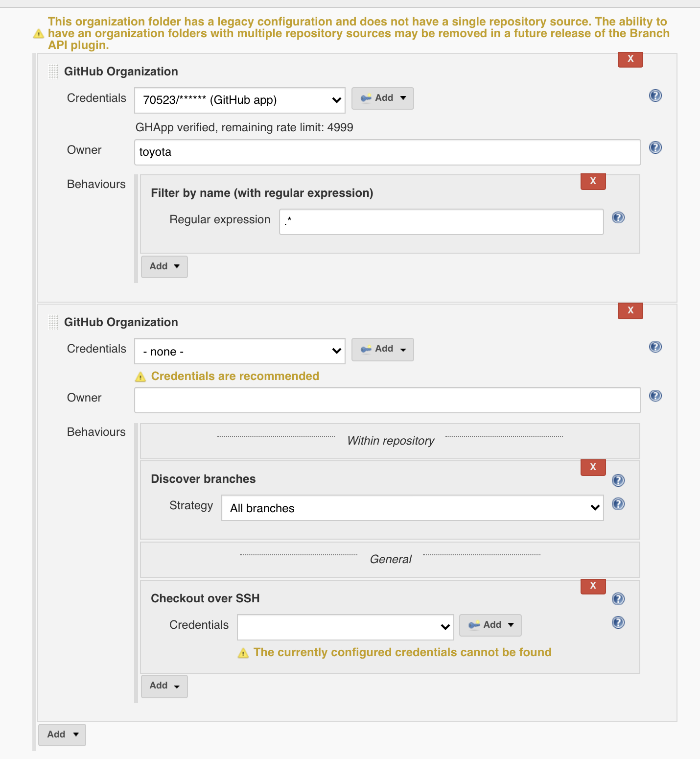This screenshot has width=700, height=759.
Task: Open help for Checkout over SSH
Action: (x=618, y=599)
